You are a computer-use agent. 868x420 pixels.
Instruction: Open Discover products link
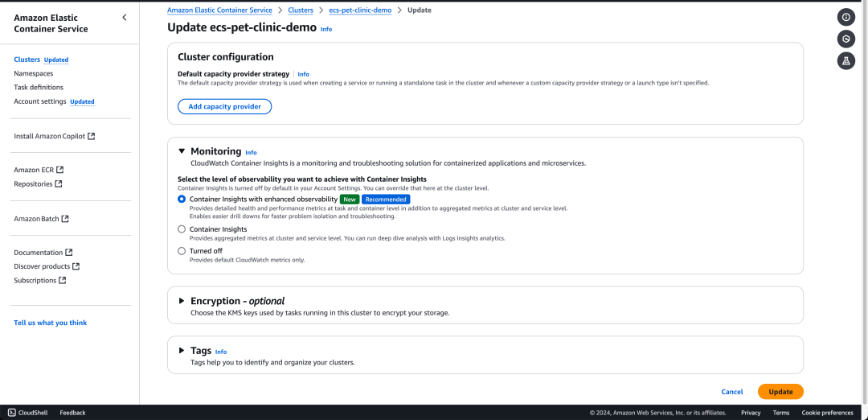click(x=42, y=266)
